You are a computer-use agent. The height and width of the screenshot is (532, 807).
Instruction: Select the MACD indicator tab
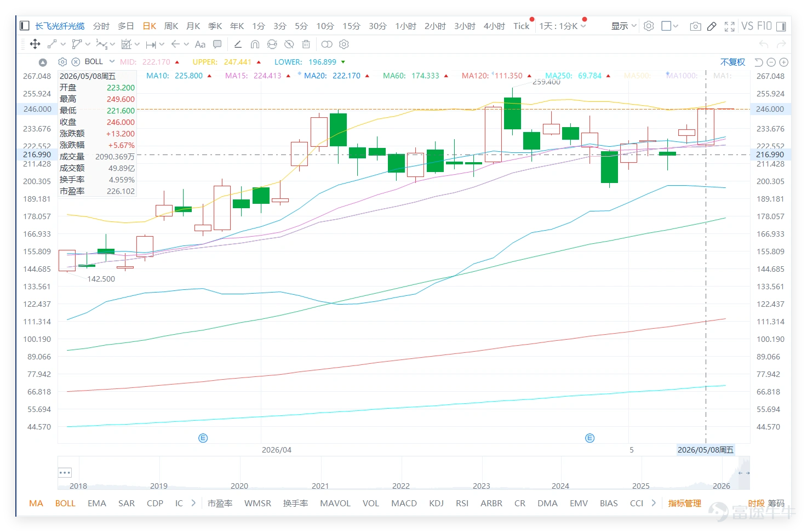click(404, 503)
